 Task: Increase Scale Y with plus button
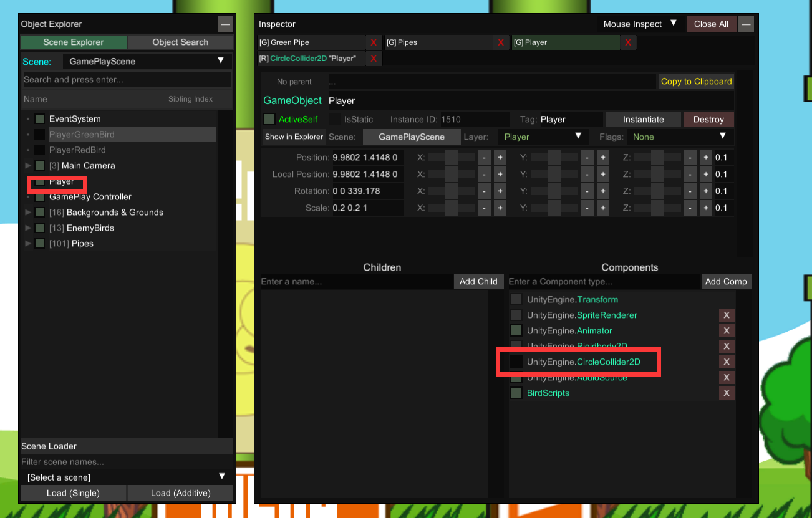603,208
